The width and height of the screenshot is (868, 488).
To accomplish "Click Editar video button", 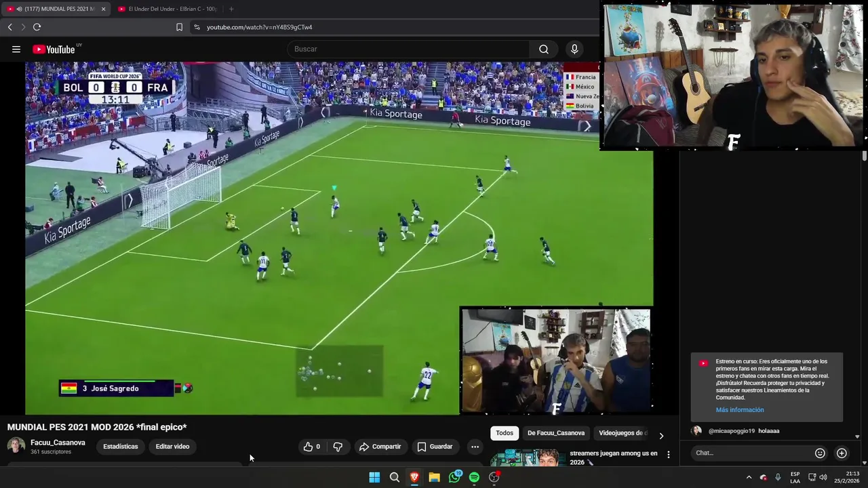I will 172,447.
